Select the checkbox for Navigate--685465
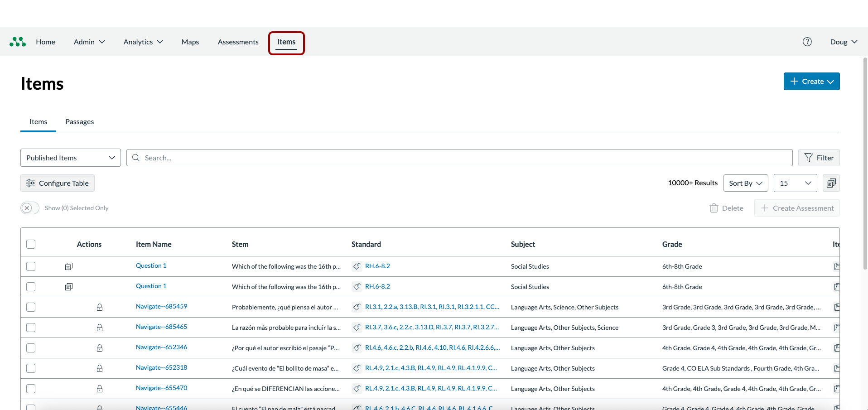The height and width of the screenshot is (410, 868). 31,328
